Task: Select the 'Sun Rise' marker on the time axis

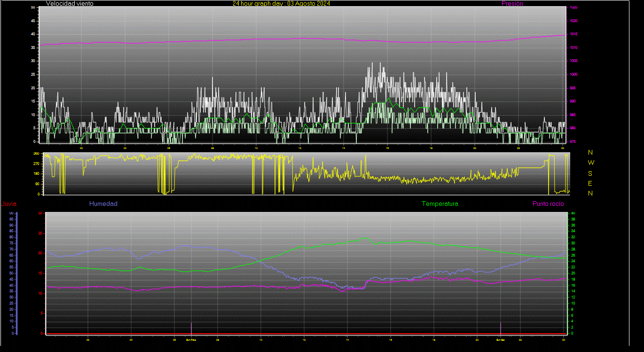Action: coord(191,339)
